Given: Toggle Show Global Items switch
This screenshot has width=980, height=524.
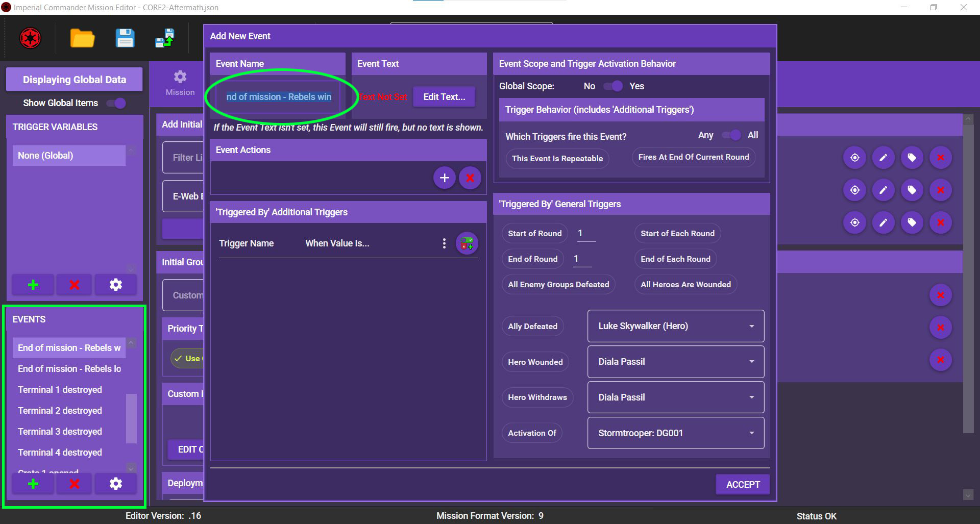Looking at the screenshot, I should tap(116, 103).
